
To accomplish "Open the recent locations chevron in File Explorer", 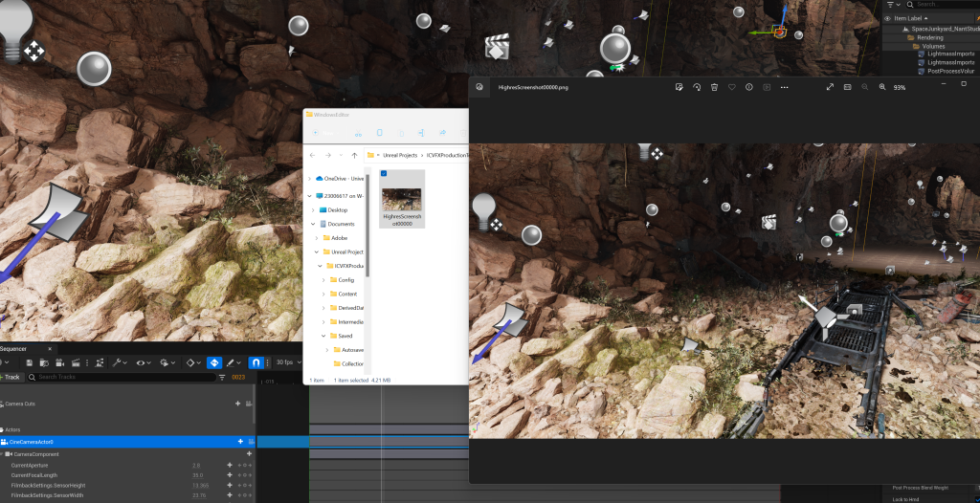I will point(341,155).
